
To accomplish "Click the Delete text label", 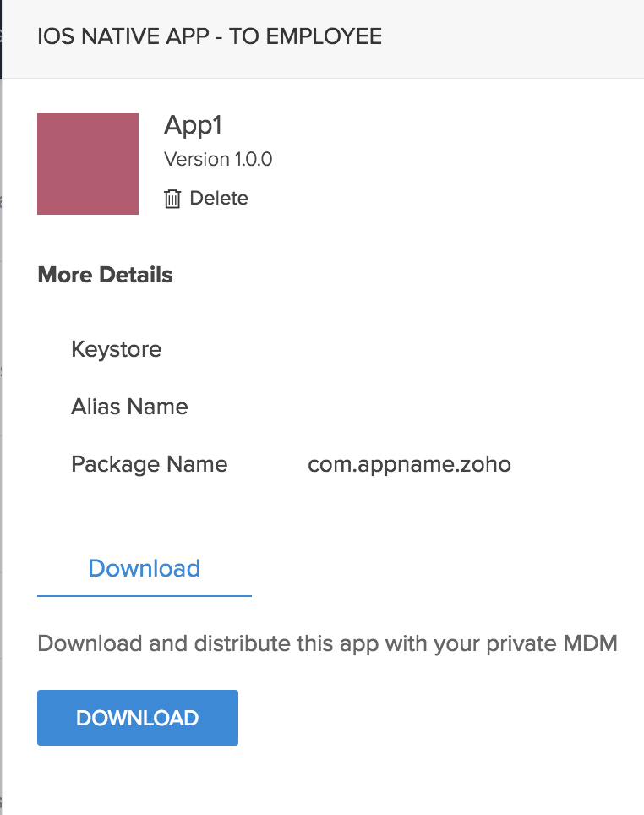I will (x=219, y=199).
